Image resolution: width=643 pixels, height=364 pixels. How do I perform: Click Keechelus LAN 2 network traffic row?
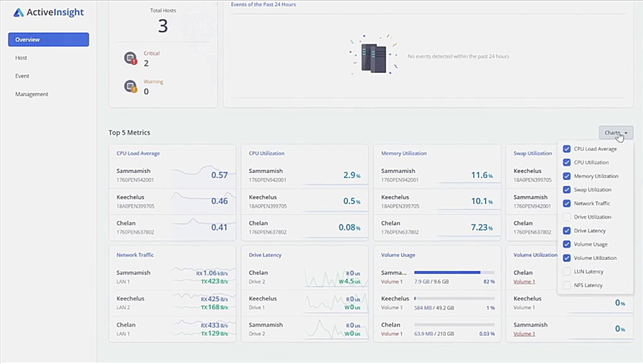(172, 303)
